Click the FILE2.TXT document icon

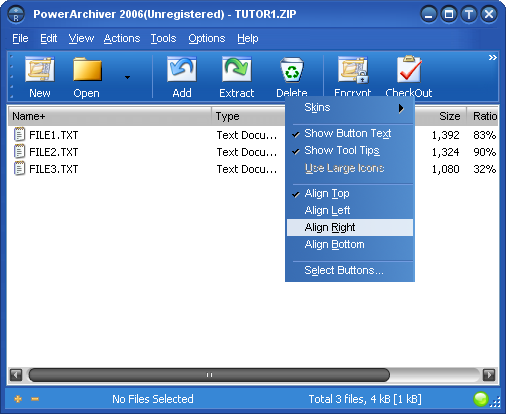click(19, 151)
